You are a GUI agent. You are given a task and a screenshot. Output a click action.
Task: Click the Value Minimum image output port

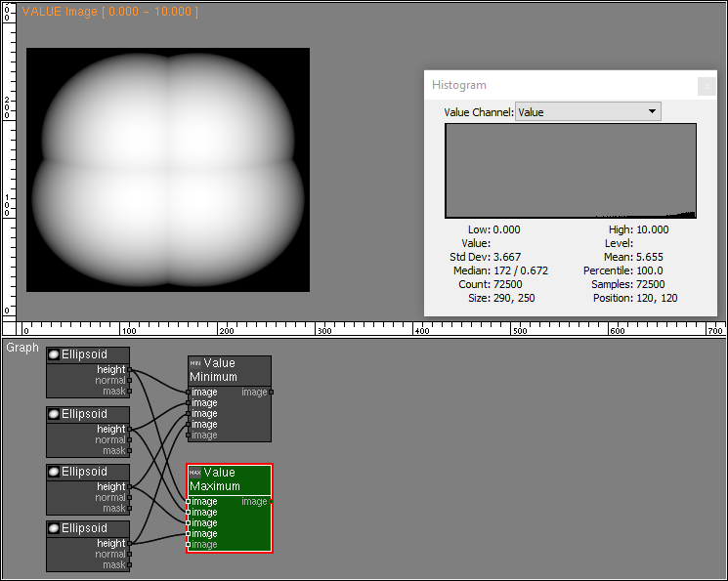tap(272, 393)
